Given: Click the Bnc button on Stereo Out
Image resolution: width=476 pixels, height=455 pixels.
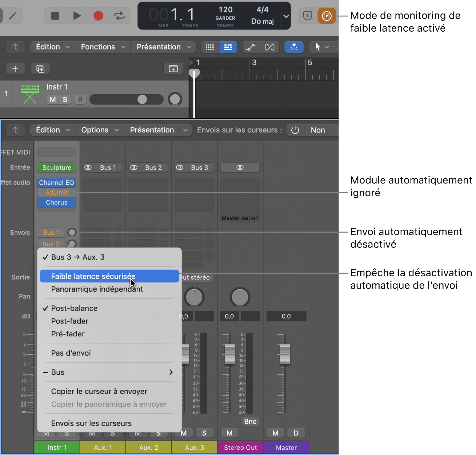Looking at the screenshot, I should pos(250,422).
